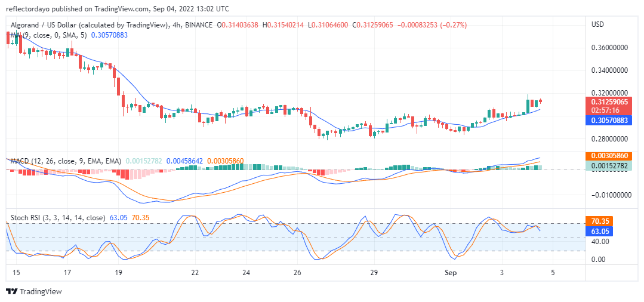Click date label 29 on the time axis
The image size is (644, 302).
click(374, 272)
